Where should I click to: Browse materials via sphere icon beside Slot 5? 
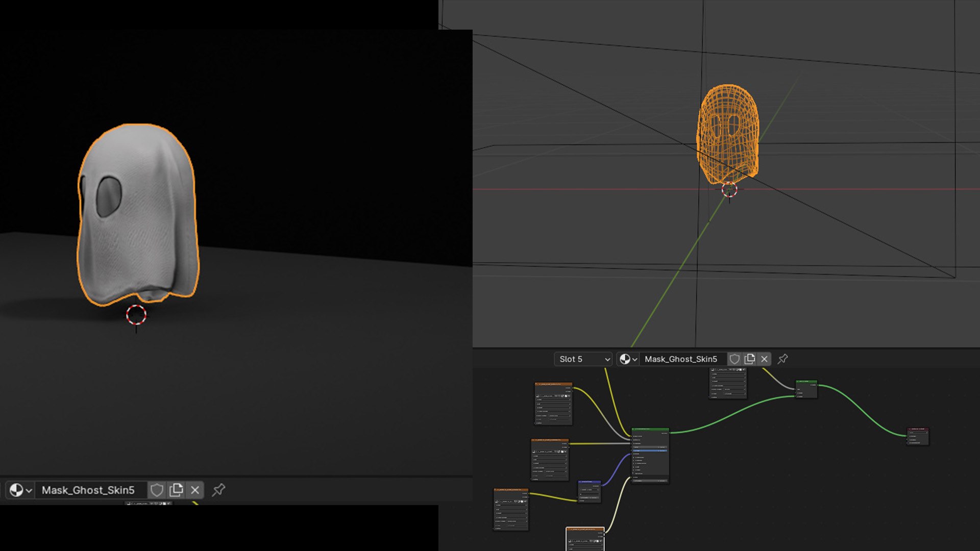(x=628, y=359)
